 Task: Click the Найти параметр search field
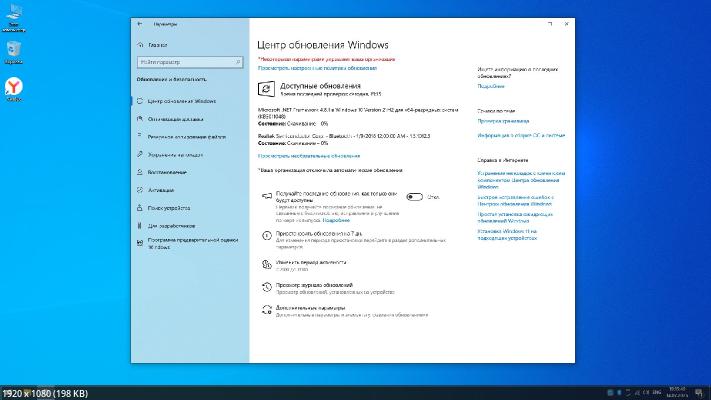pos(190,62)
